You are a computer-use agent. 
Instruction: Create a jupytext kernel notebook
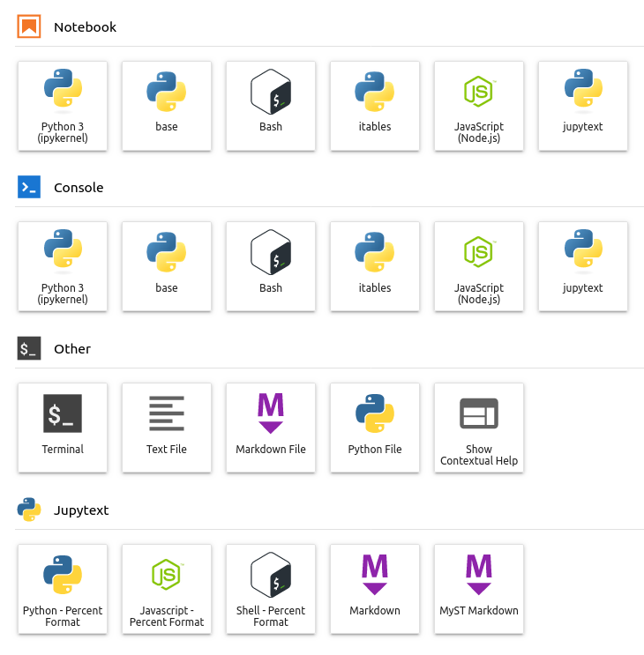click(582, 106)
